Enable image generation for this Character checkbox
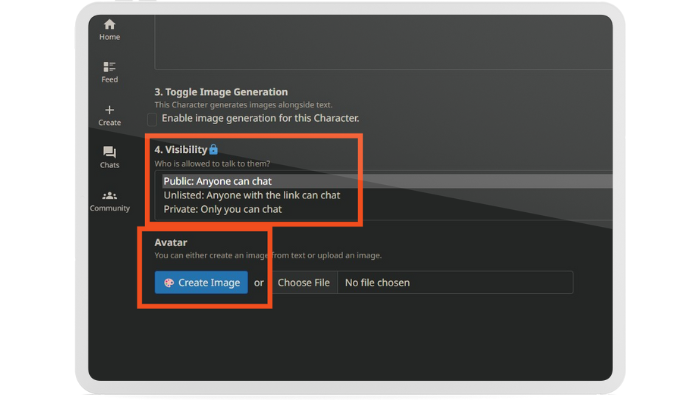The width and height of the screenshot is (700, 400). pos(152,119)
